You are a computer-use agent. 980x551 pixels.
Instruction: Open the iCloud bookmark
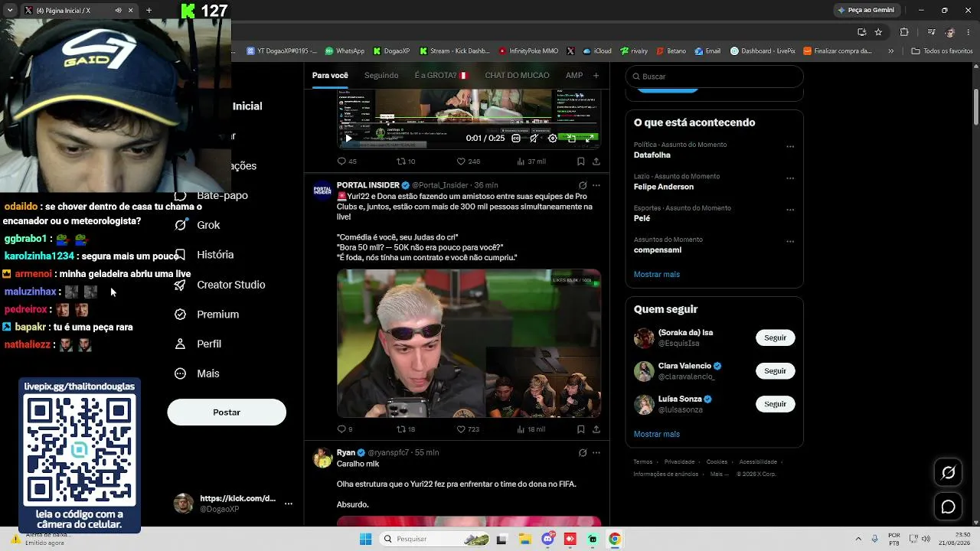click(x=597, y=51)
